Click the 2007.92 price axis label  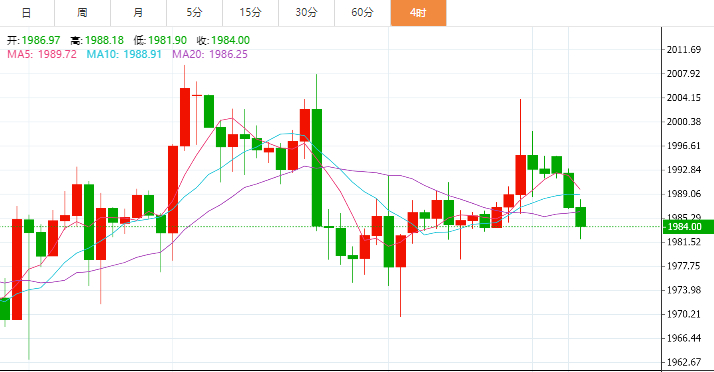[683, 74]
